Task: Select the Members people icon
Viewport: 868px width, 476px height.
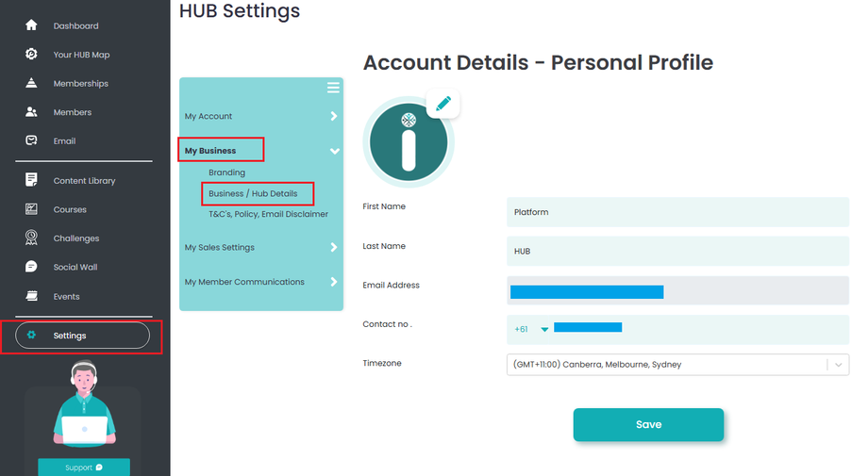Action: [31, 112]
